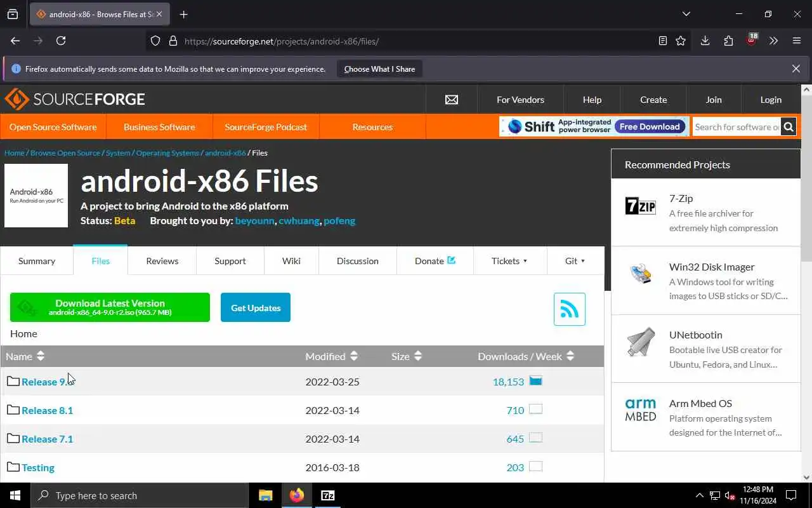Open Firefox hamburger application menu
Viewport: 812px width, 508px height.
[x=797, y=41]
